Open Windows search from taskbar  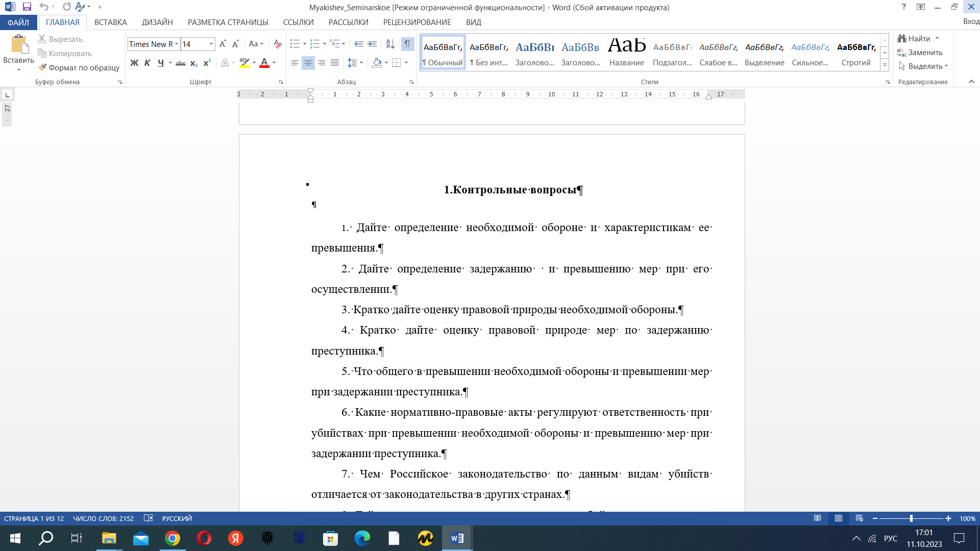pyautogui.click(x=46, y=538)
